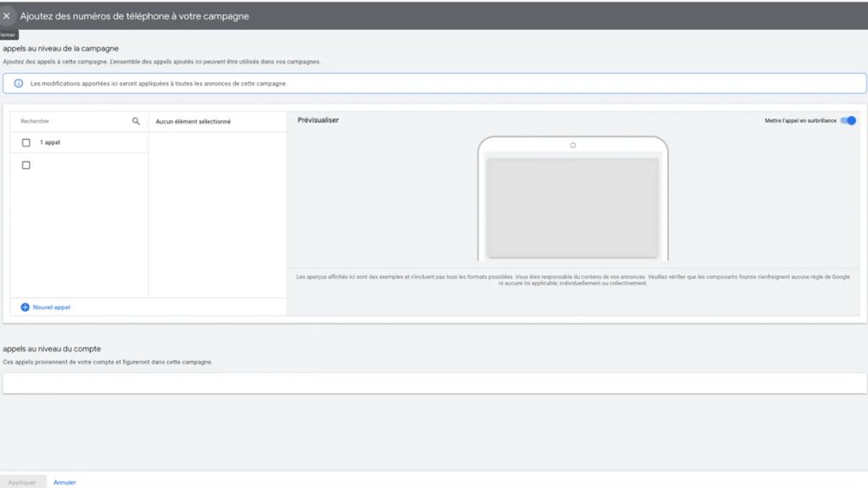Click the dialog title 'Ajoutez des numéros de téléphone'
The image size is (868, 488).
tap(135, 16)
